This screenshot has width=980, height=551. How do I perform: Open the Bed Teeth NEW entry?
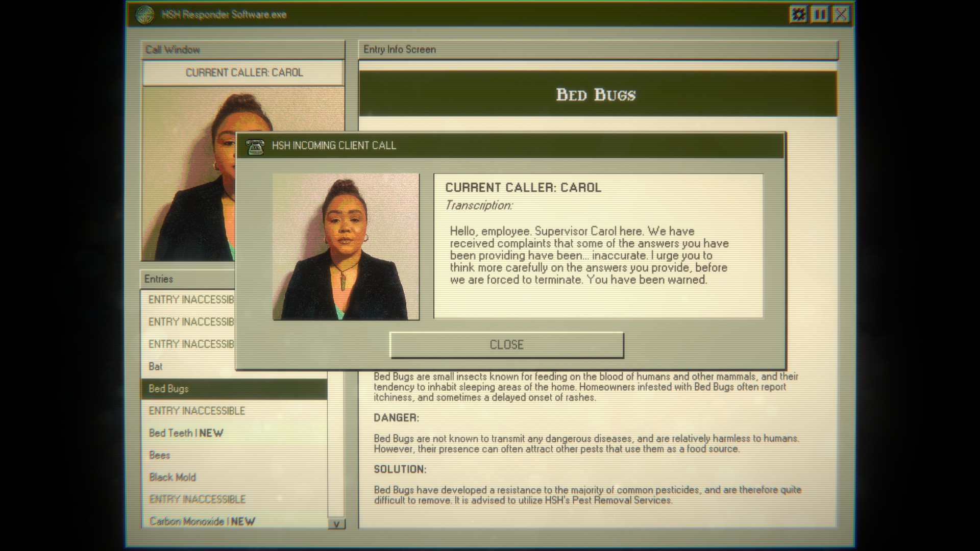click(x=186, y=433)
